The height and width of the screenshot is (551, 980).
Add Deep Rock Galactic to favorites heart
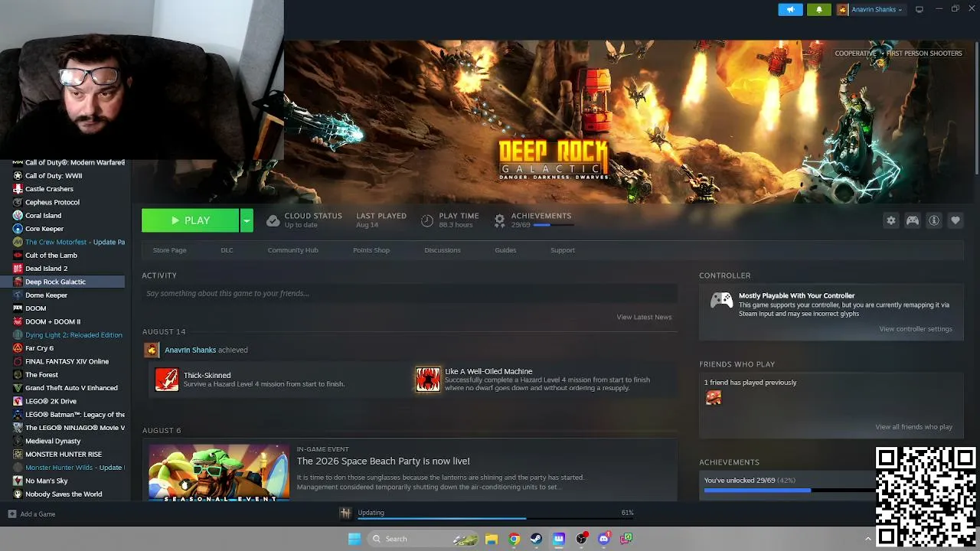[x=955, y=220]
